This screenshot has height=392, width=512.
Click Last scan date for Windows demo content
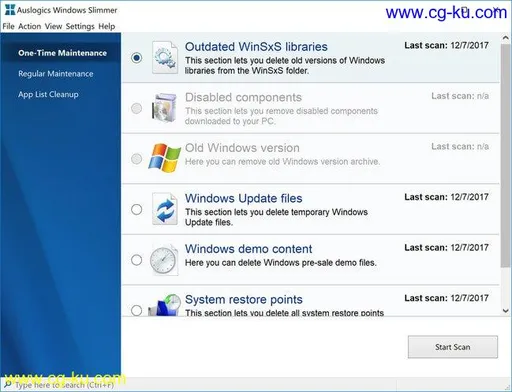[446, 247]
